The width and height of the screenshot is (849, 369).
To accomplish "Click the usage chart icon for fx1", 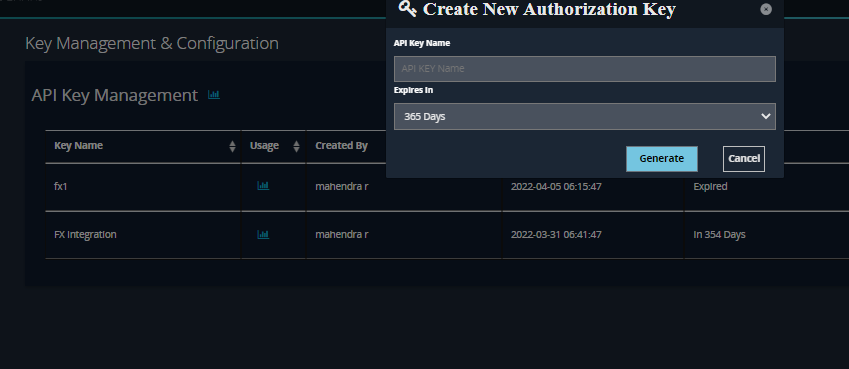I will point(263,186).
